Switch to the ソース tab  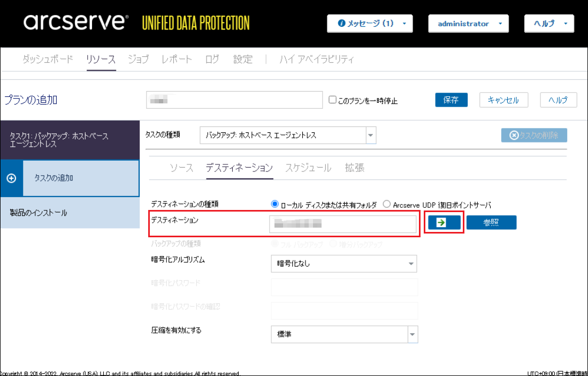click(181, 168)
